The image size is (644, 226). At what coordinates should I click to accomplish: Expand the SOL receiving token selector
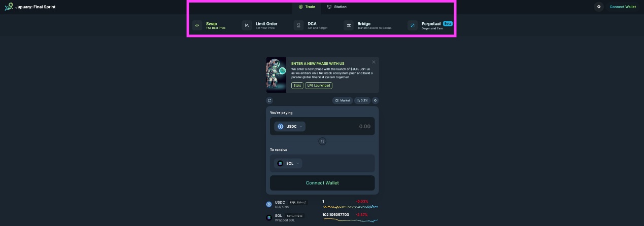point(288,163)
